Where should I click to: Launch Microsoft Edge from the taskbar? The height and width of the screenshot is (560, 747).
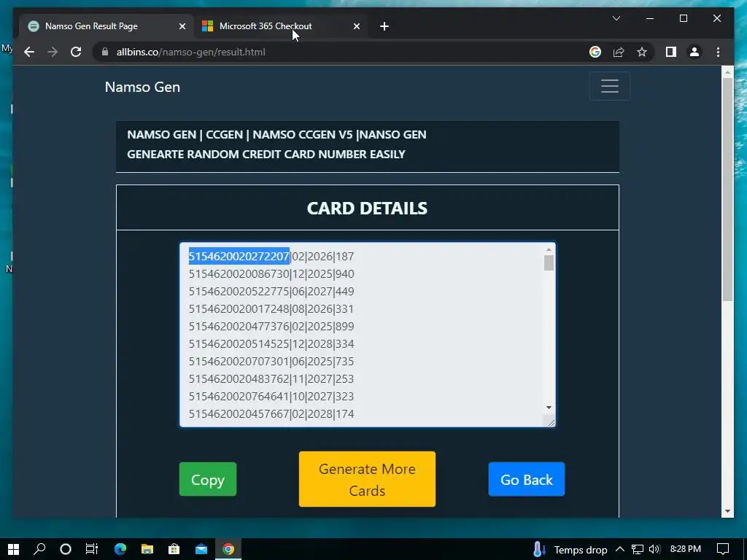[x=120, y=549]
